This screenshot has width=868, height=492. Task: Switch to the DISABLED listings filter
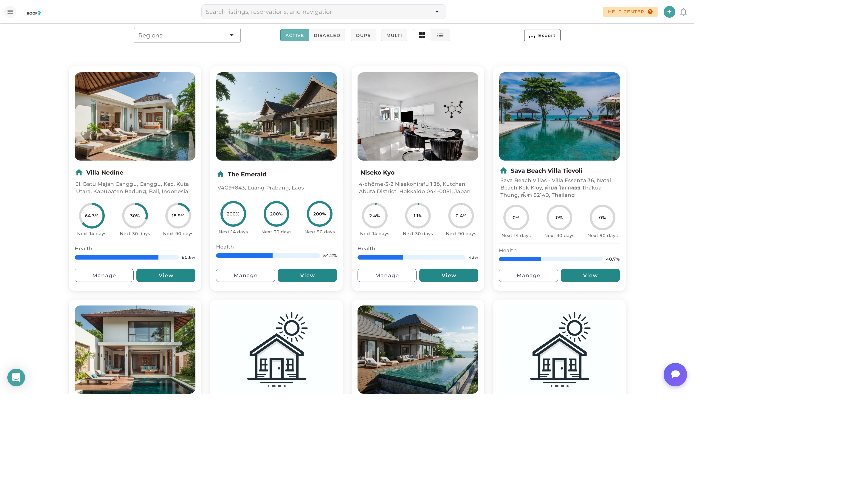click(327, 35)
